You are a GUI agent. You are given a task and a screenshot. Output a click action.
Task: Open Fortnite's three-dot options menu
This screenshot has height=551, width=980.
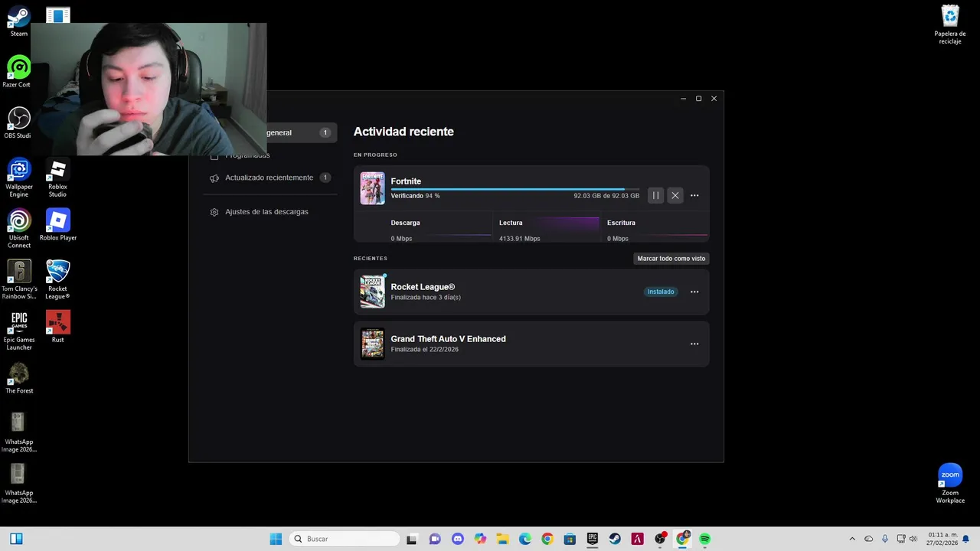[694, 195]
